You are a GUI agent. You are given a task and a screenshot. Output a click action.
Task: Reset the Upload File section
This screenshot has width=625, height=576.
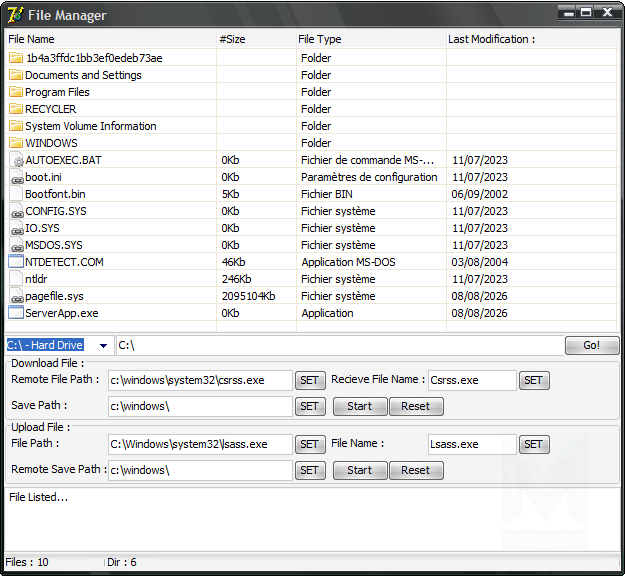(x=416, y=470)
